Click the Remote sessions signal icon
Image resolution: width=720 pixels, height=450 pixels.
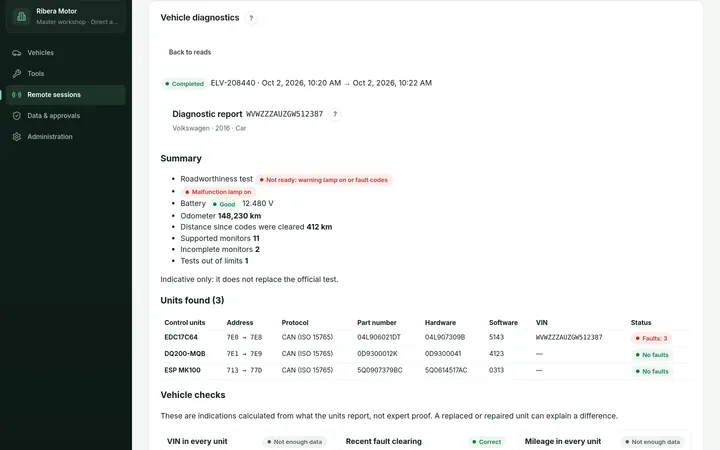point(17,95)
